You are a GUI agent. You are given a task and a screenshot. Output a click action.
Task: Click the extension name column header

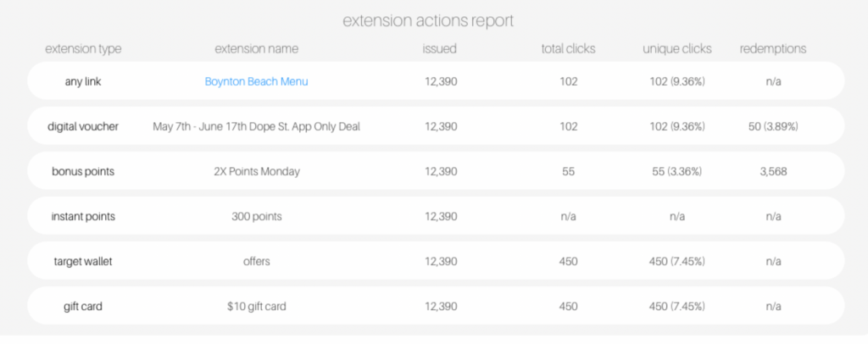(x=256, y=48)
